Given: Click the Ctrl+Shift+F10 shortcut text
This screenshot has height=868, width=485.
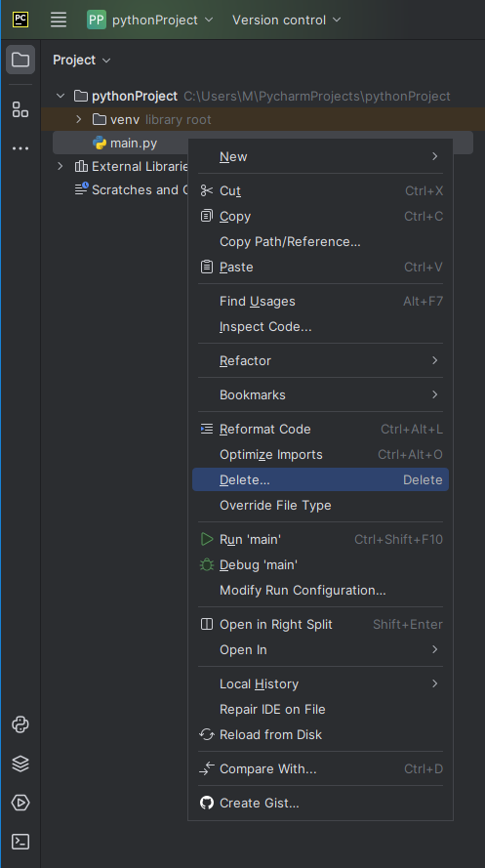Looking at the screenshot, I should pyautogui.click(x=399, y=539).
